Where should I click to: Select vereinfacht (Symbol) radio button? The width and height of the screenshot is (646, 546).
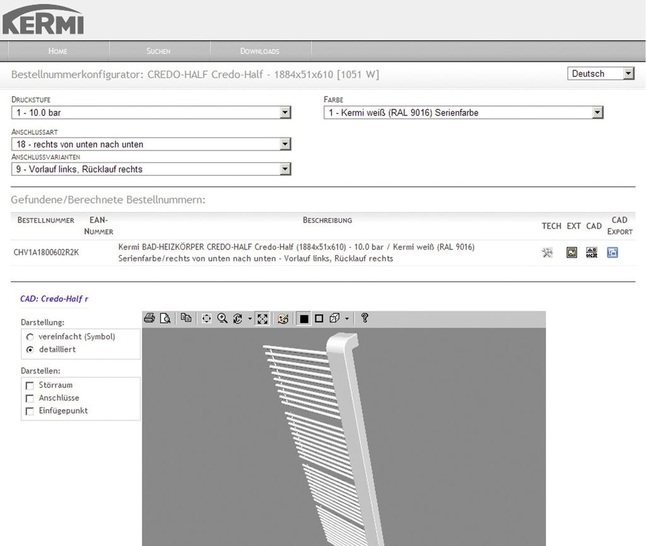(30, 337)
